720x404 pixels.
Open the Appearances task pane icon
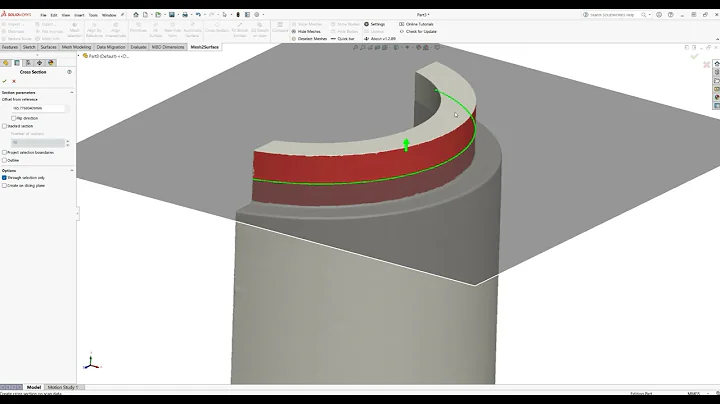pos(716,97)
